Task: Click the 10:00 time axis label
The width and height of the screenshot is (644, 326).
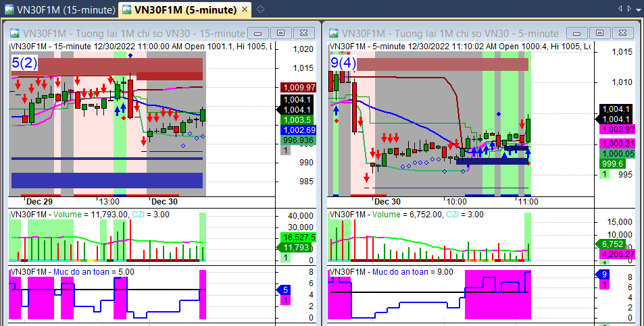Action: click(x=457, y=202)
